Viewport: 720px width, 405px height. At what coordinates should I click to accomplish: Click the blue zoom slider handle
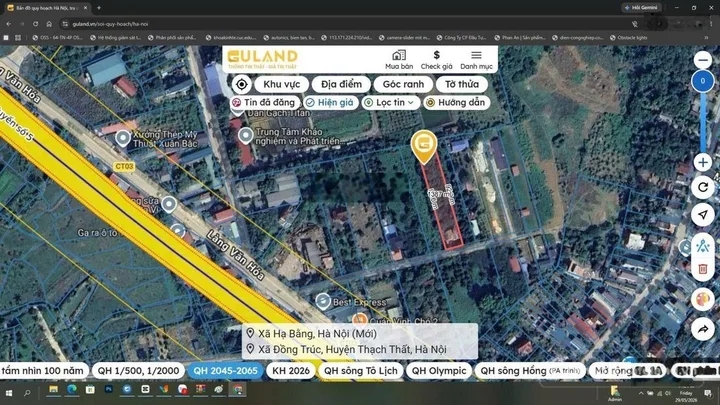click(703, 81)
